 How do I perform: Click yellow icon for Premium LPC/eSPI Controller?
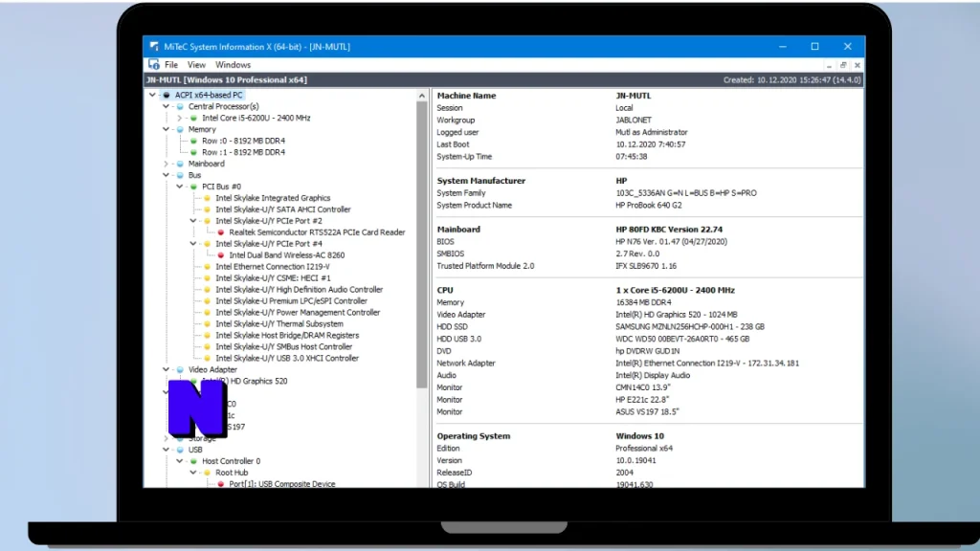click(x=208, y=300)
